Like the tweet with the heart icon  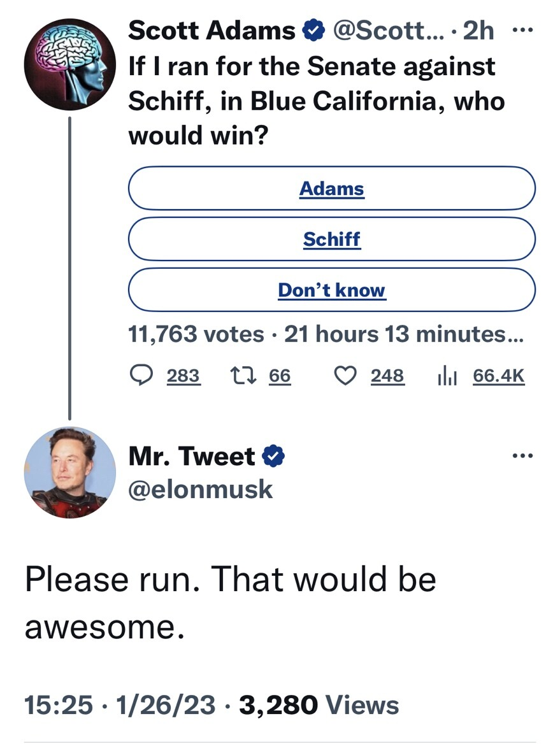pyautogui.click(x=347, y=376)
